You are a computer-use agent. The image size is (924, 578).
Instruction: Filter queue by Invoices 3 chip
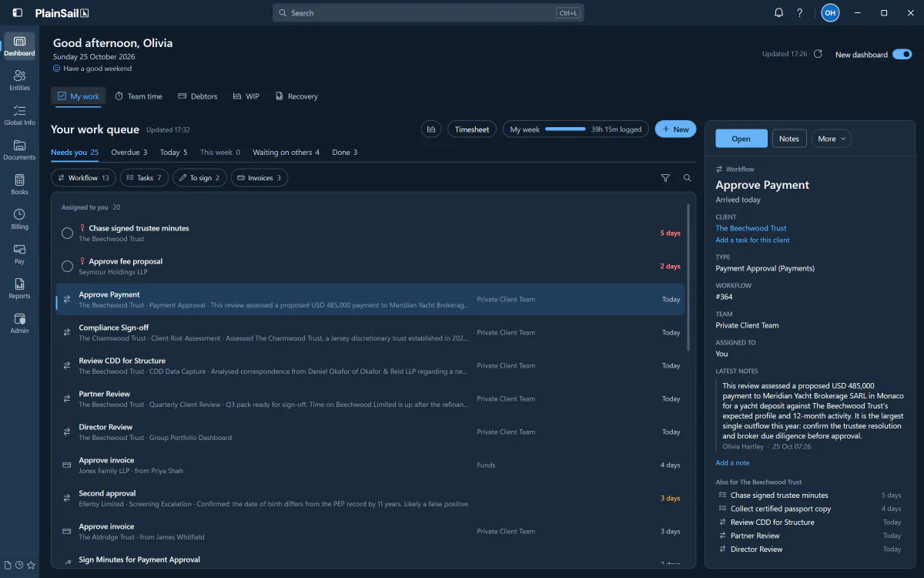click(x=259, y=178)
